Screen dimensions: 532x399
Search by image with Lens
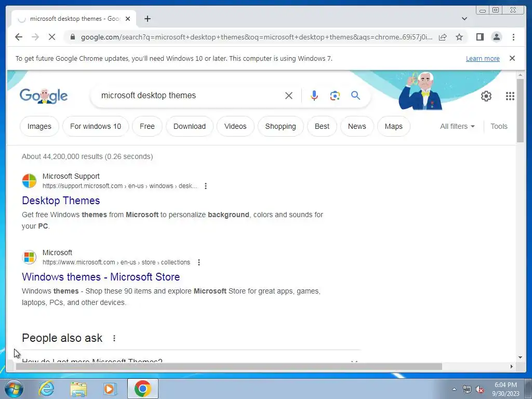[335, 96]
